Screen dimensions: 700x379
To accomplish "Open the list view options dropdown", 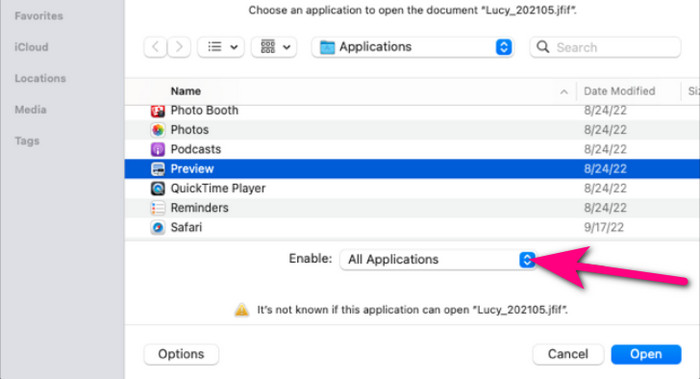I will pyautogui.click(x=221, y=47).
